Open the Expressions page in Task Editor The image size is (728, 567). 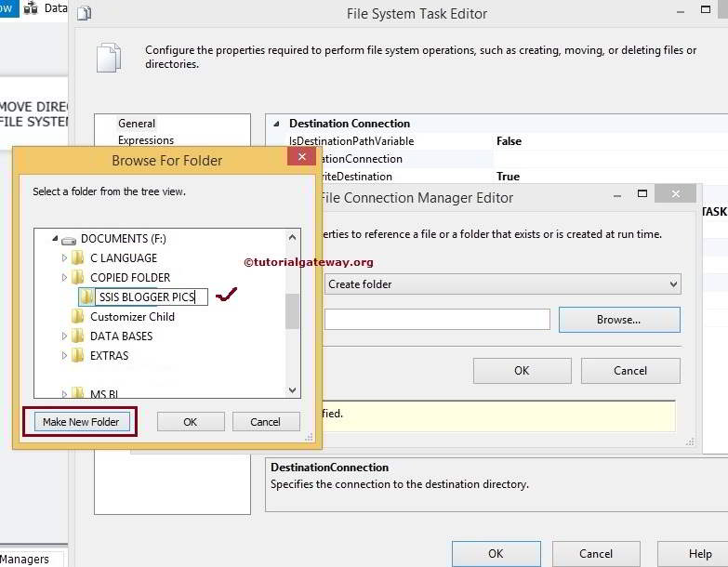tap(146, 140)
